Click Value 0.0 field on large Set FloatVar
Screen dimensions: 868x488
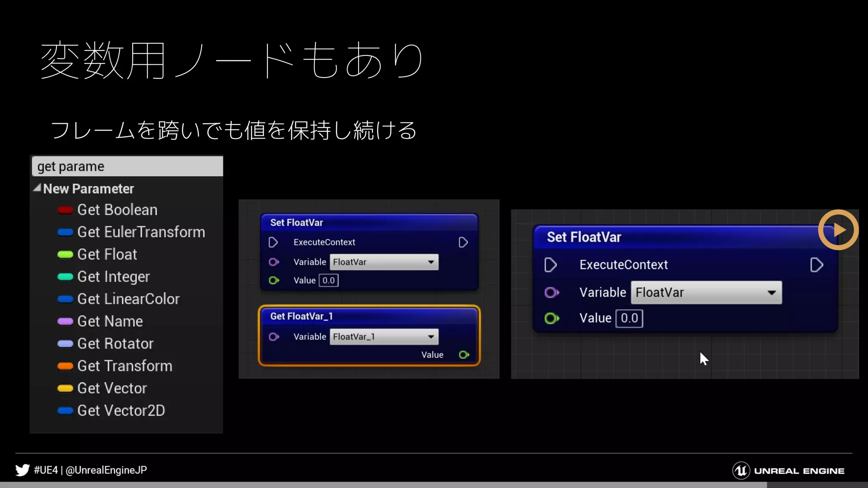[x=629, y=318]
